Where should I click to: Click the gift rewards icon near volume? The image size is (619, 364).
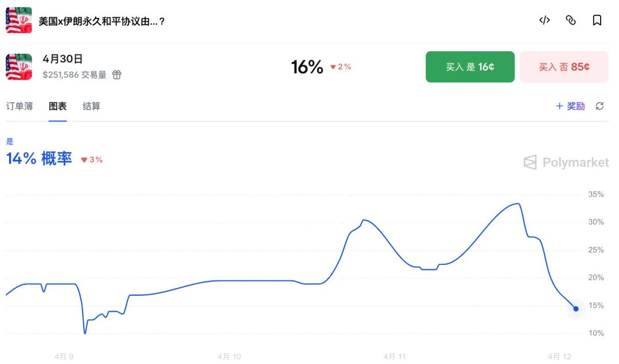click(x=116, y=75)
